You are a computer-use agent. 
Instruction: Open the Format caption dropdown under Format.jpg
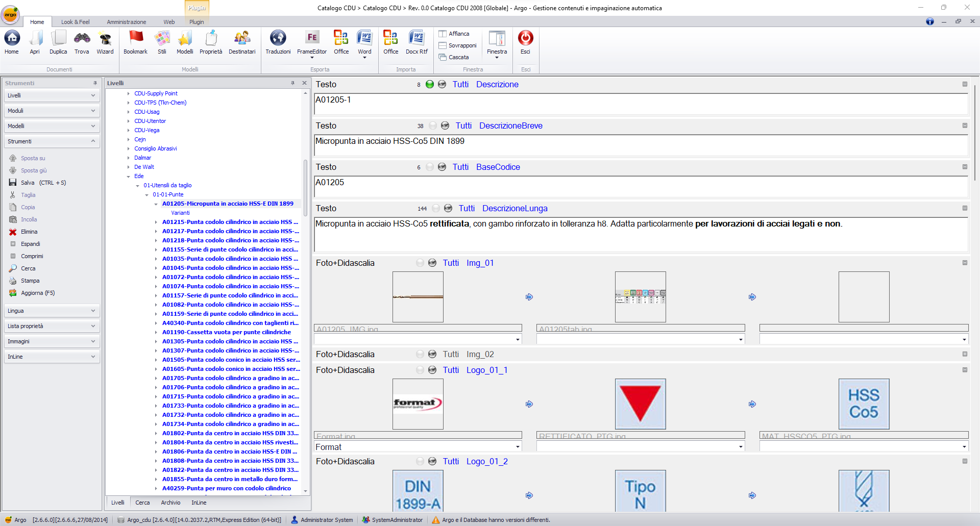tap(517, 446)
